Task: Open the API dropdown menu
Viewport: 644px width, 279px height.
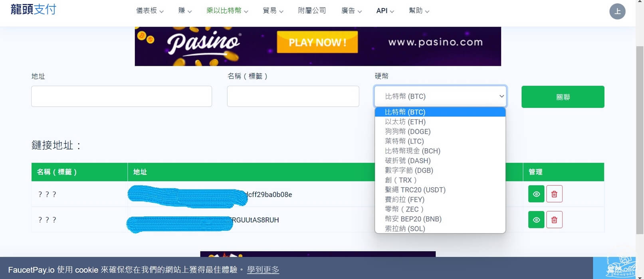Action: (x=385, y=11)
